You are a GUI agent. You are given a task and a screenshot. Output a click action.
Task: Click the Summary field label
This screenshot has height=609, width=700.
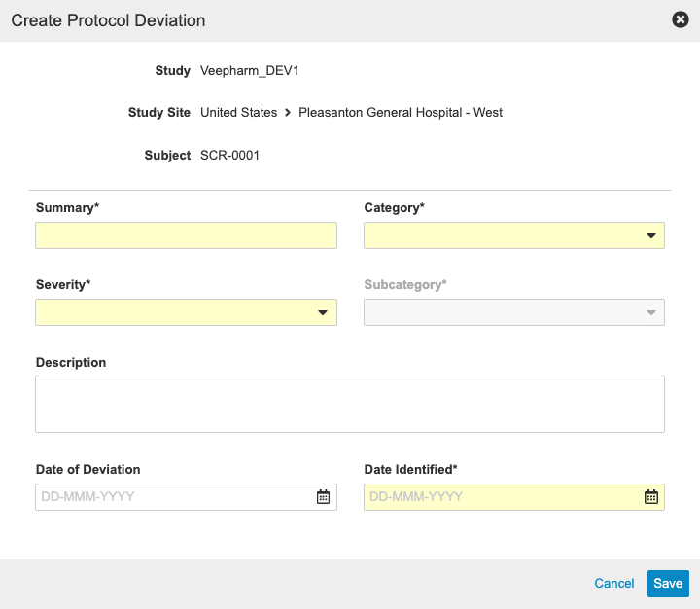(67, 207)
